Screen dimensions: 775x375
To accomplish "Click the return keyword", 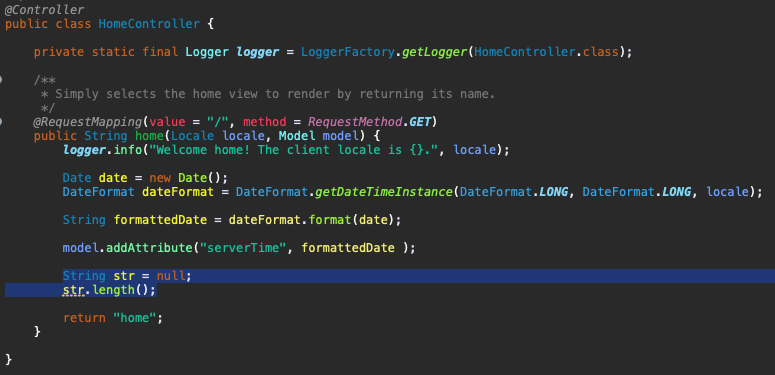I will coord(84,318).
